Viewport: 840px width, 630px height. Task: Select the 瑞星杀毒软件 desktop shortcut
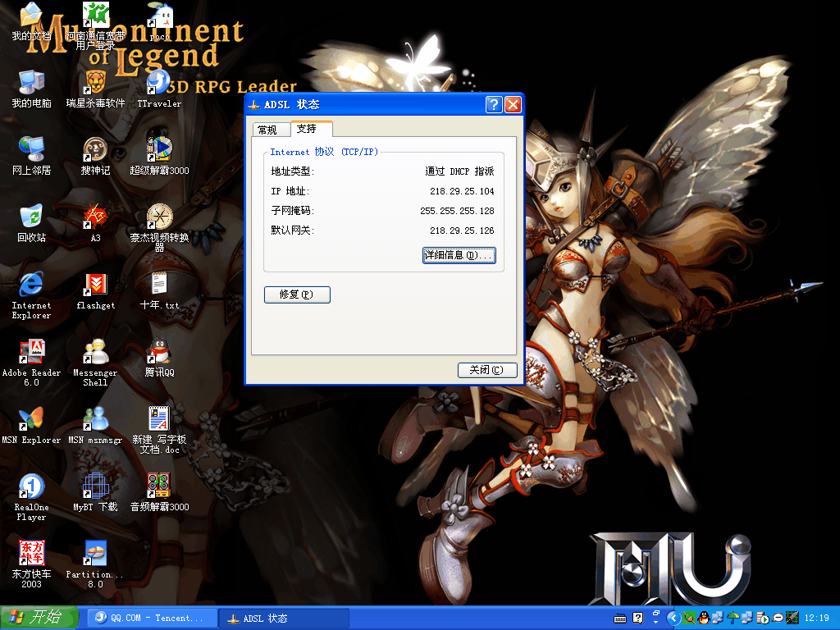(x=95, y=89)
